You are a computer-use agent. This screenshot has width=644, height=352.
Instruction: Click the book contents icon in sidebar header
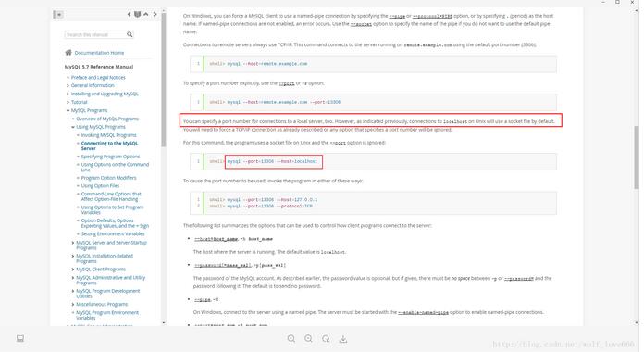point(138,14)
